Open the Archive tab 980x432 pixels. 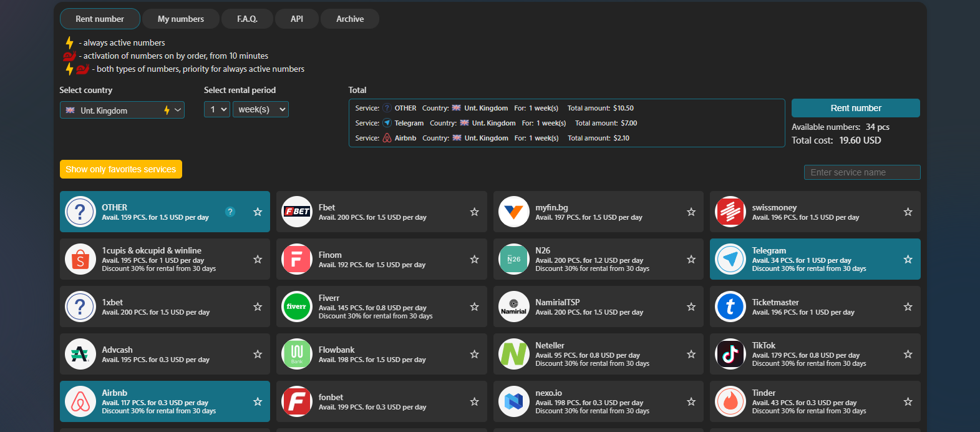coord(350,19)
